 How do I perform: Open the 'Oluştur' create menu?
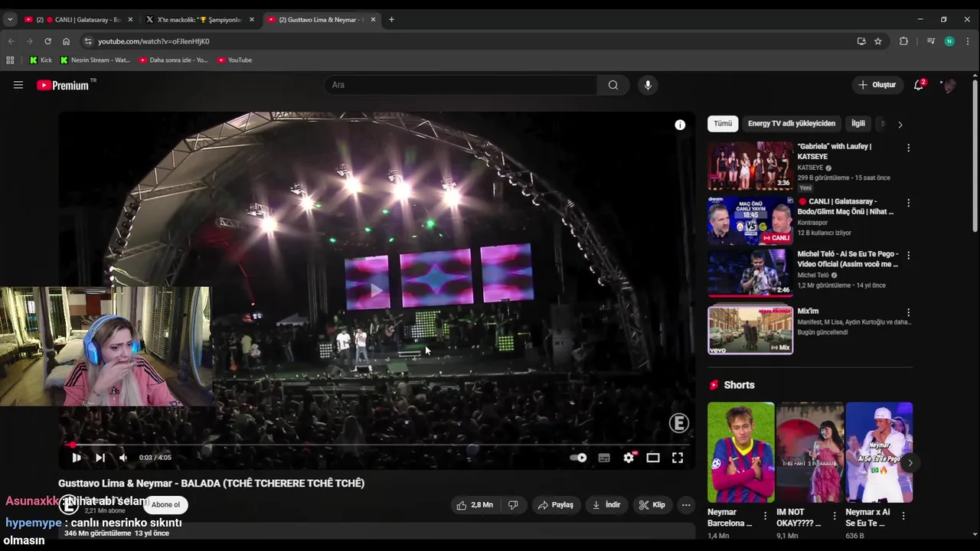pyautogui.click(x=877, y=85)
